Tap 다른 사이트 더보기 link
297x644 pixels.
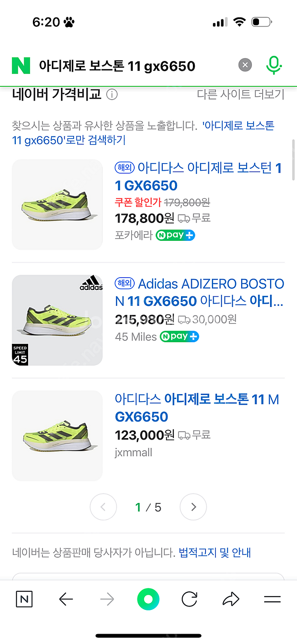click(x=240, y=94)
